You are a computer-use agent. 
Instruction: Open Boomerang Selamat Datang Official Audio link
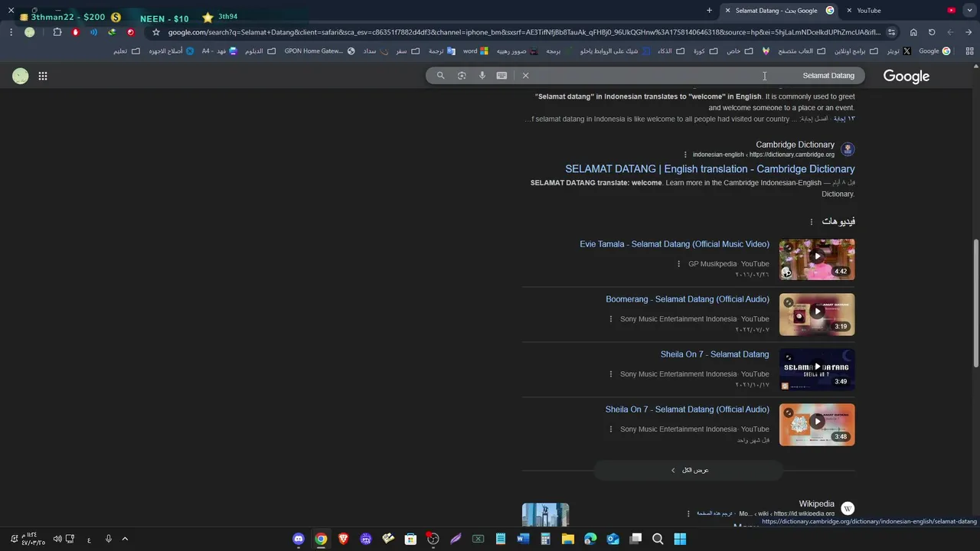[x=688, y=299]
